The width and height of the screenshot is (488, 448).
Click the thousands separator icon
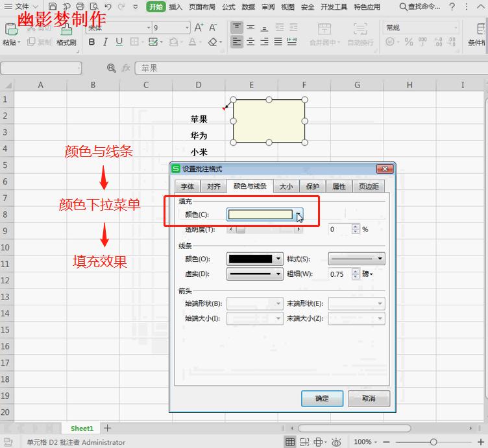pos(422,41)
